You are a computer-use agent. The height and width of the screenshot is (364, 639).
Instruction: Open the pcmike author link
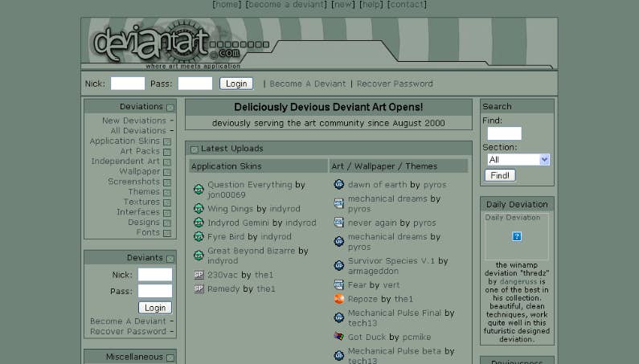click(x=416, y=337)
